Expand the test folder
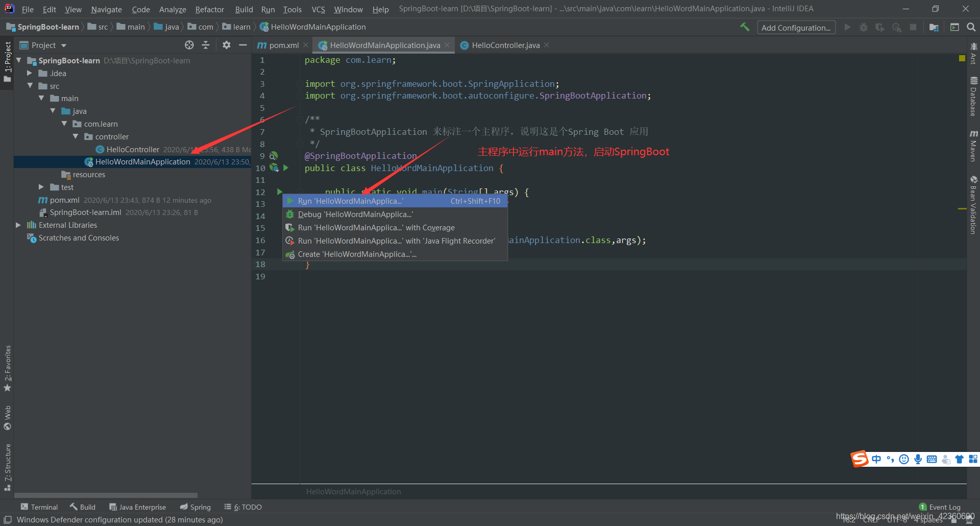The width and height of the screenshot is (980, 526). [x=41, y=187]
